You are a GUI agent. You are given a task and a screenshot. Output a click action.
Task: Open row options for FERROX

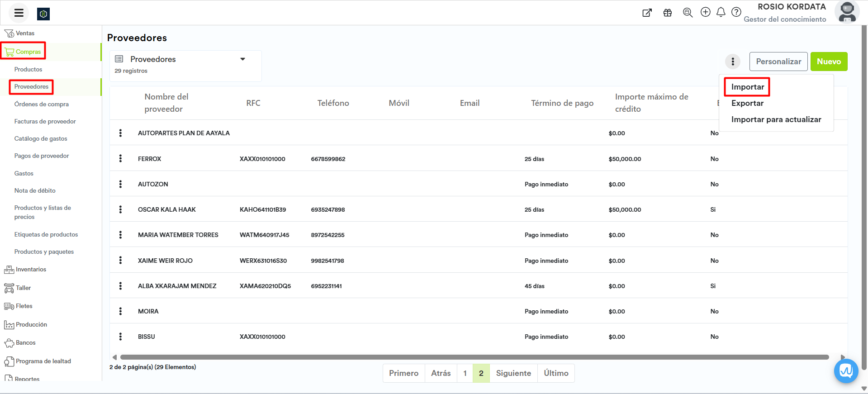[x=120, y=158]
